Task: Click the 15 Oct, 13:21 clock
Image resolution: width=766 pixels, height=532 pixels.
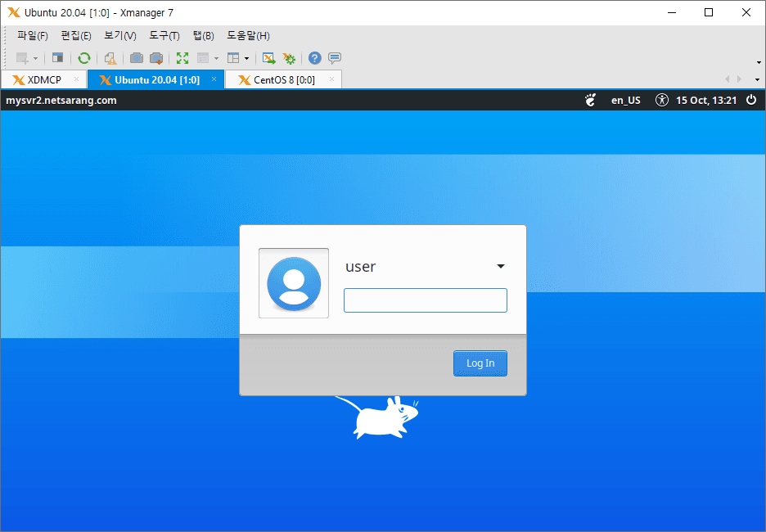Action: (x=706, y=101)
